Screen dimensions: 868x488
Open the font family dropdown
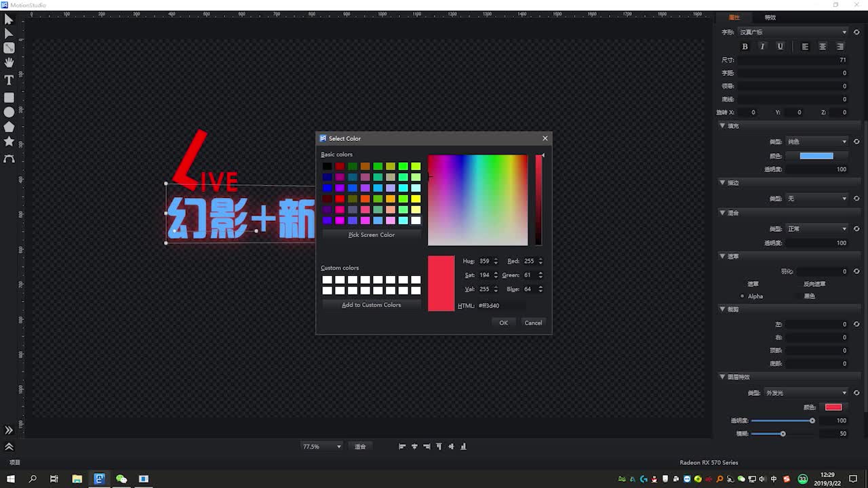[793, 32]
